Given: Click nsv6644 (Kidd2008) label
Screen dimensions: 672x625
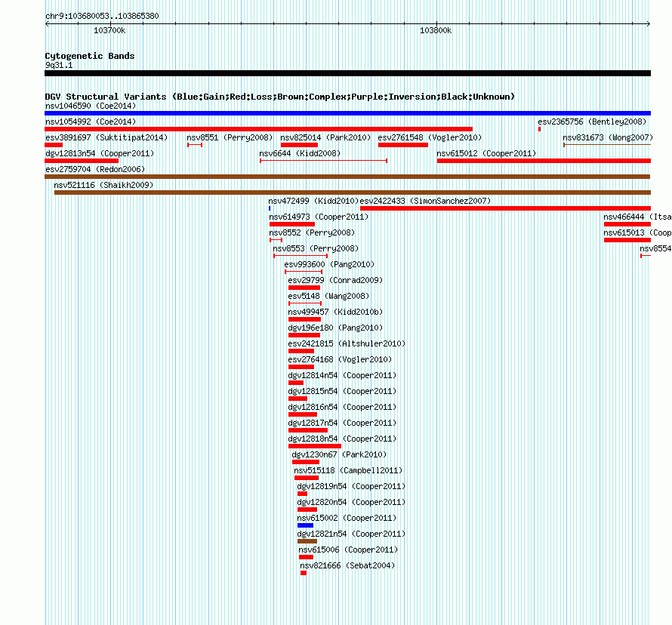Looking at the screenshot, I should pos(300,153).
